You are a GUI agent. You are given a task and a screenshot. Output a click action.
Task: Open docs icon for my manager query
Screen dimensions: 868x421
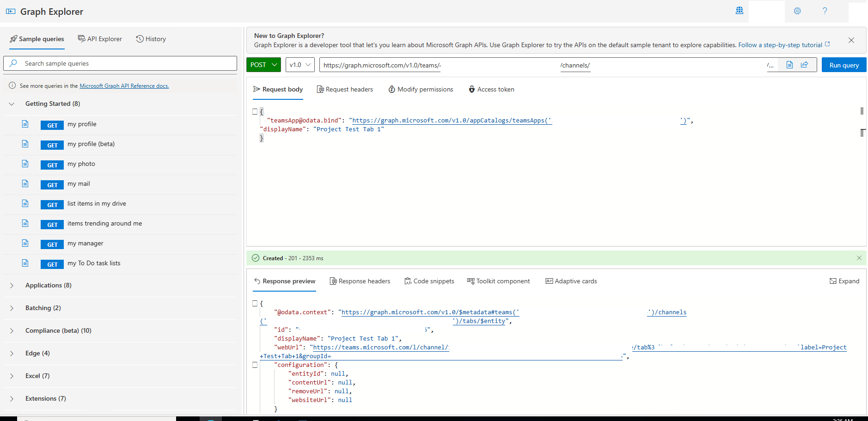point(25,243)
